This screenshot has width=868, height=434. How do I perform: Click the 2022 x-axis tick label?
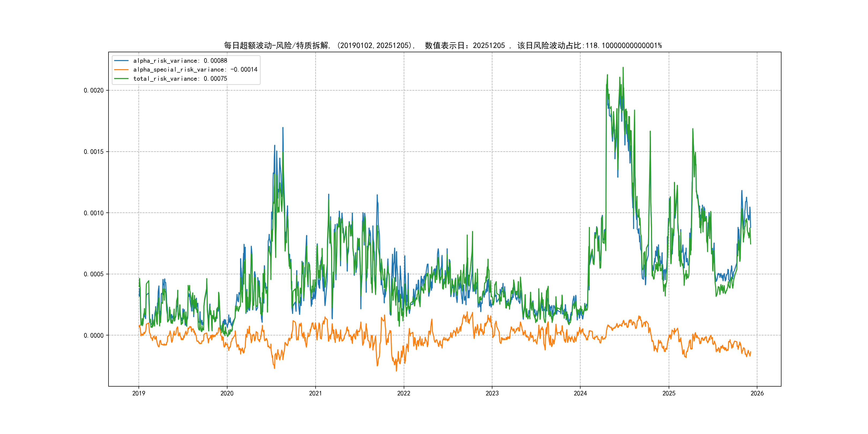[x=404, y=393]
